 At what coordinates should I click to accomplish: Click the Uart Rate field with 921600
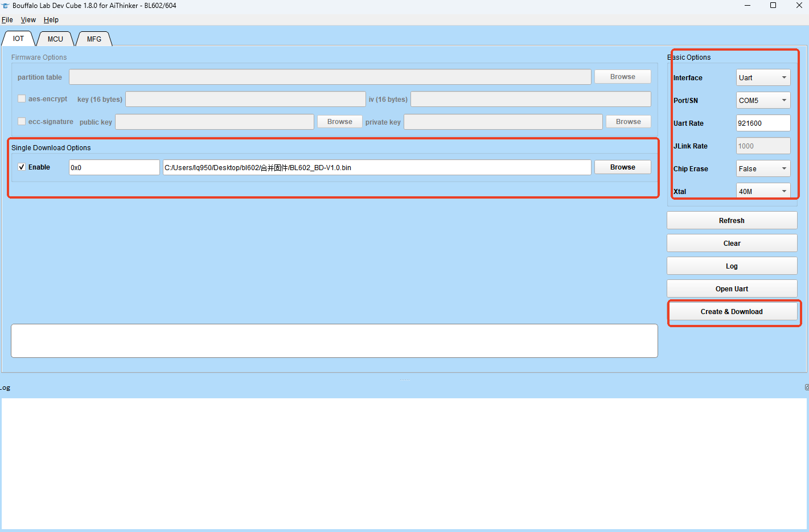click(x=763, y=123)
